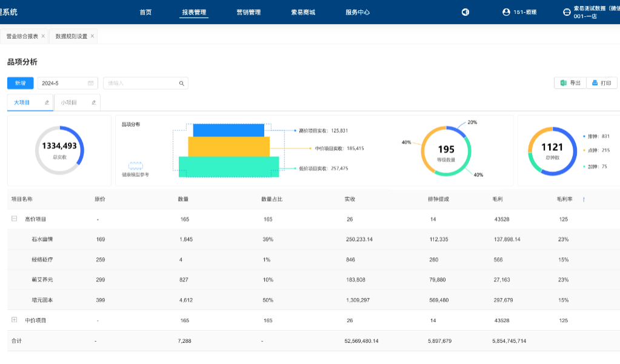Close the 营业综合报表 tab
620x364 pixels.
[x=42, y=36]
